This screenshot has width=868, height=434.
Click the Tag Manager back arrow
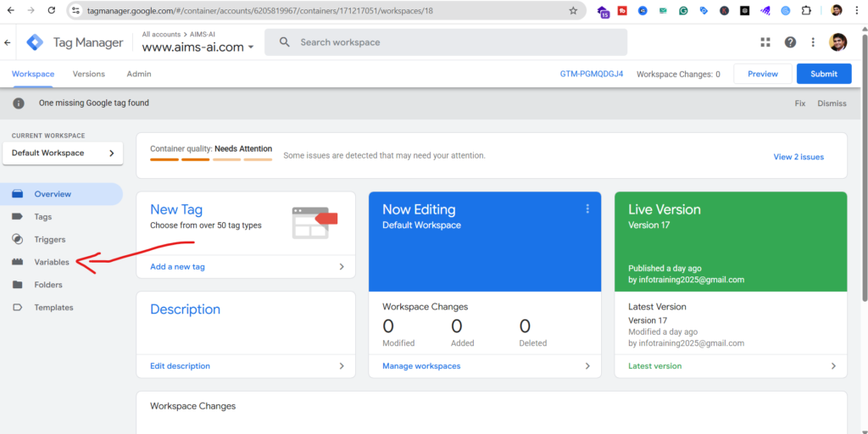coord(7,42)
